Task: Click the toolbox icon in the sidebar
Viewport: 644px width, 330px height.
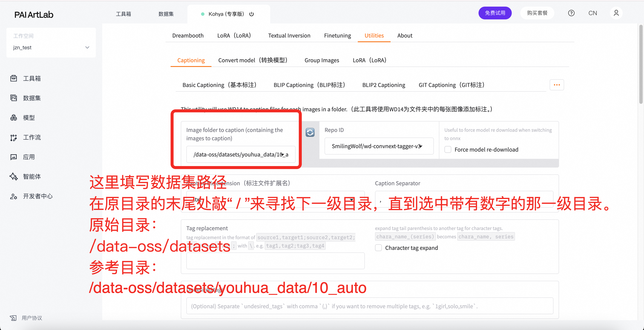Action: coord(13,78)
